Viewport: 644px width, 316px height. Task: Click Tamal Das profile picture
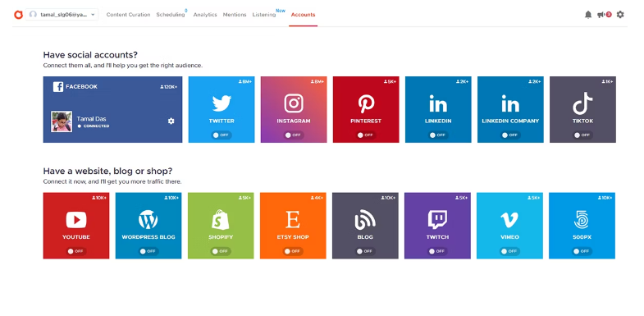pyautogui.click(x=62, y=121)
